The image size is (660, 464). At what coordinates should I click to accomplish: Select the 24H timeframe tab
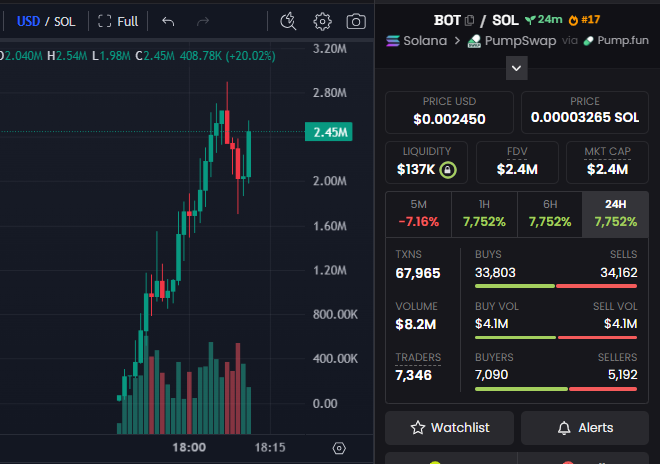[x=615, y=214]
